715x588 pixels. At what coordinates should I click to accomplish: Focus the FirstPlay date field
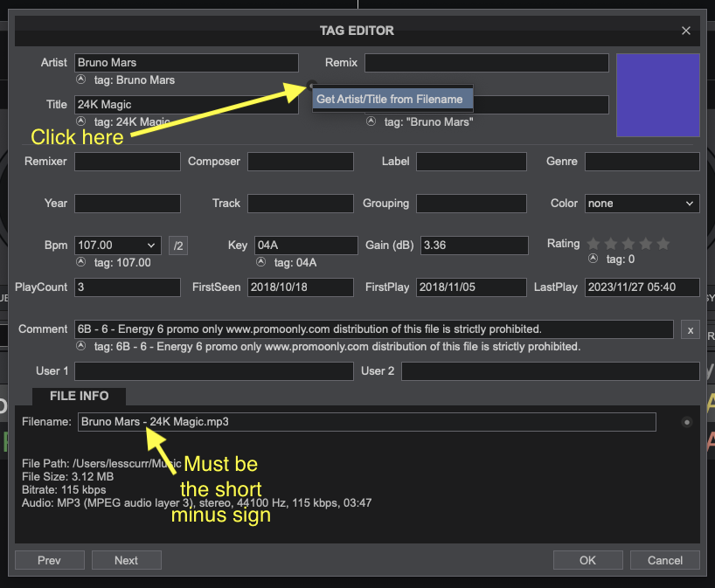(x=471, y=287)
